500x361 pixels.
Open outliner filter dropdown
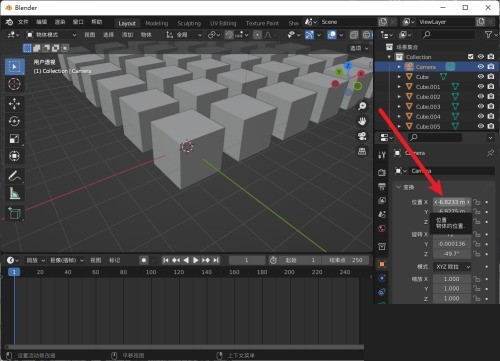[490, 35]
